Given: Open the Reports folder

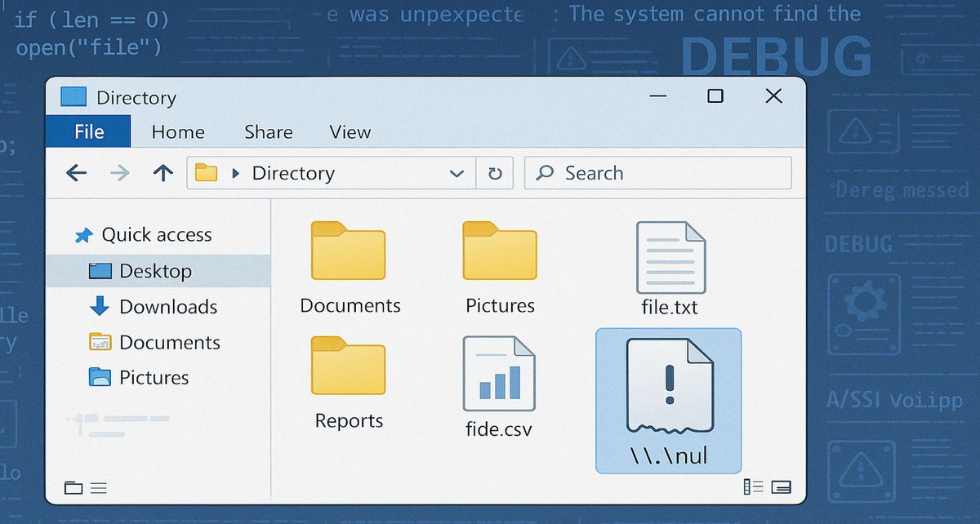Looking at the screenshot, I should 350,366.
